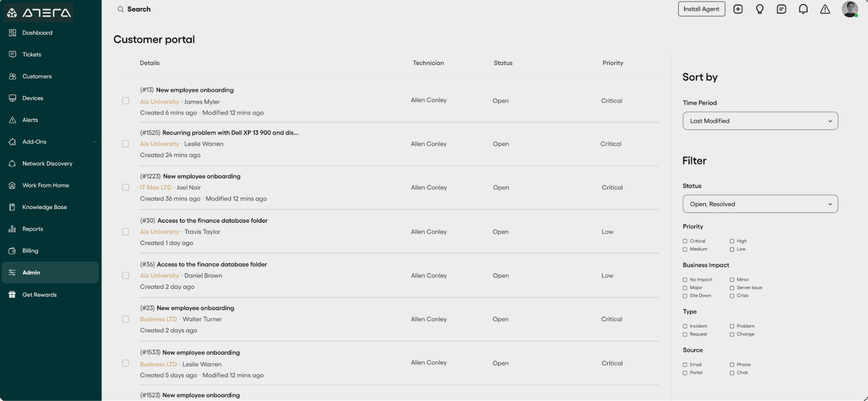Open the Get Rewards page
This screenshot has height=401, width=868.
[x=39, y=294]
